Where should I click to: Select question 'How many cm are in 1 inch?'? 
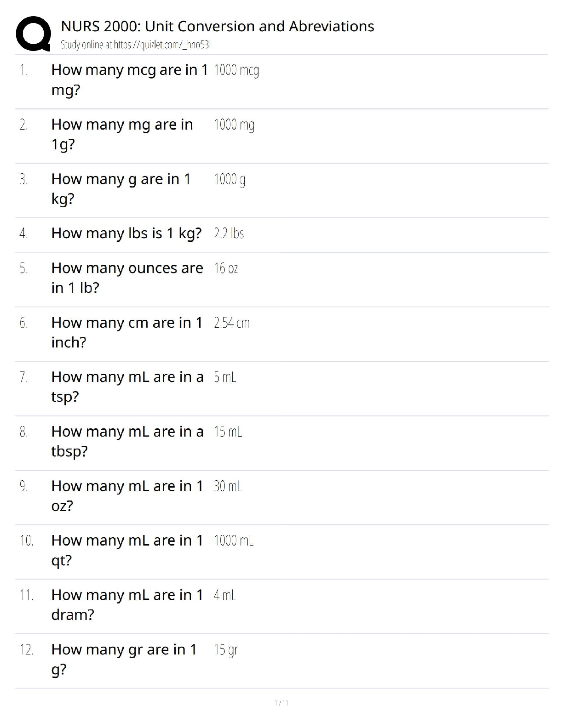(x=126, y=332)
